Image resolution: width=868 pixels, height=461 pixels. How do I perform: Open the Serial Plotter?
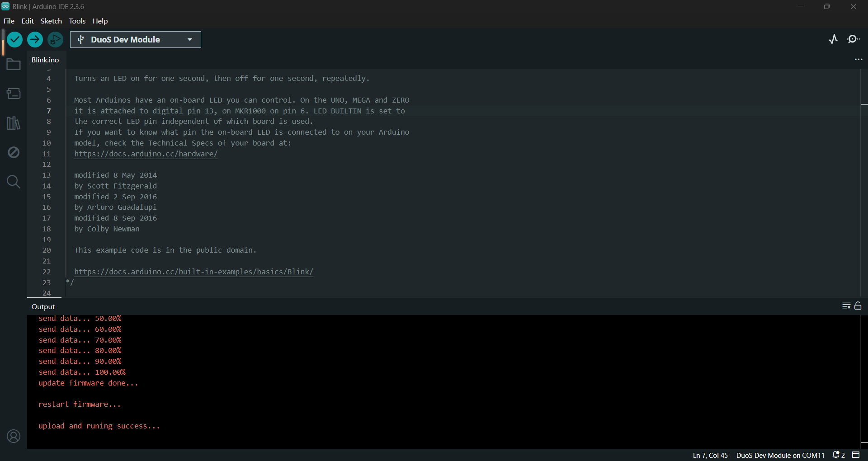click(x=833, y=39)
